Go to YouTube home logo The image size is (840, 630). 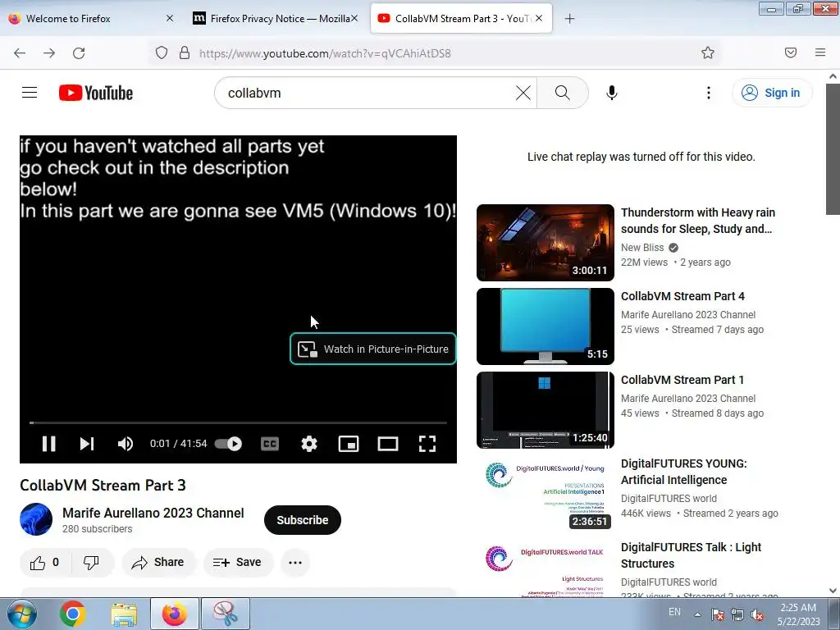pos(96,93)
